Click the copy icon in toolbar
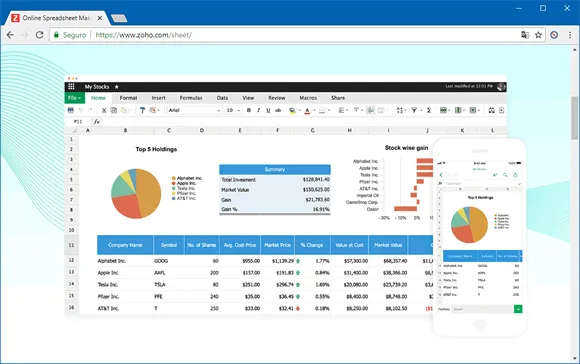The image size is (580, 364). [114, 110]
